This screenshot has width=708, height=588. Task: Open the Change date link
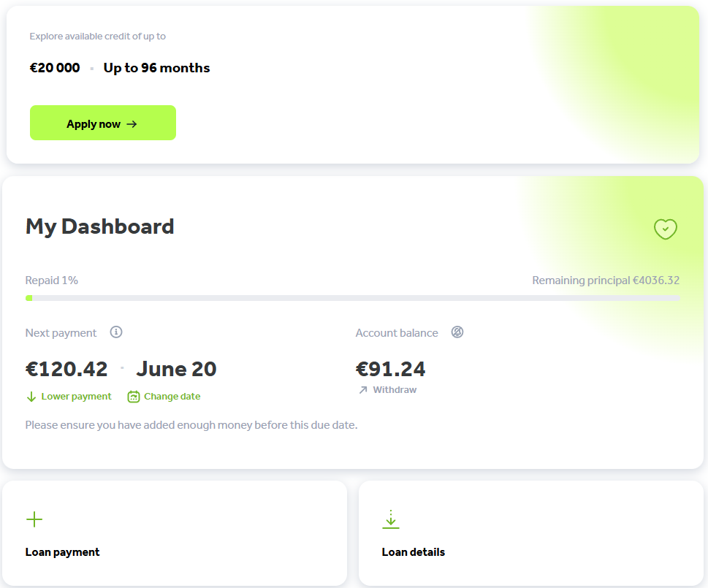(172, 397)
